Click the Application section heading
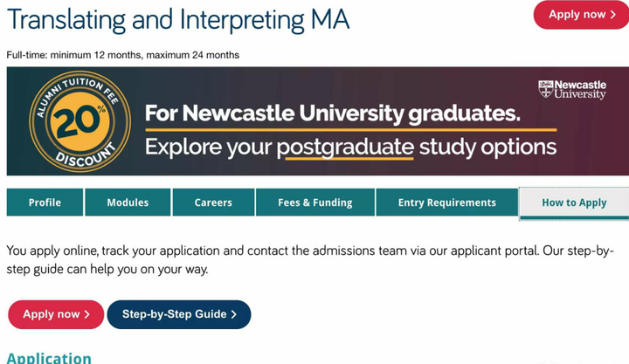Image resolution: width=629 pixels, height=364 pixels. click(49, 358)
